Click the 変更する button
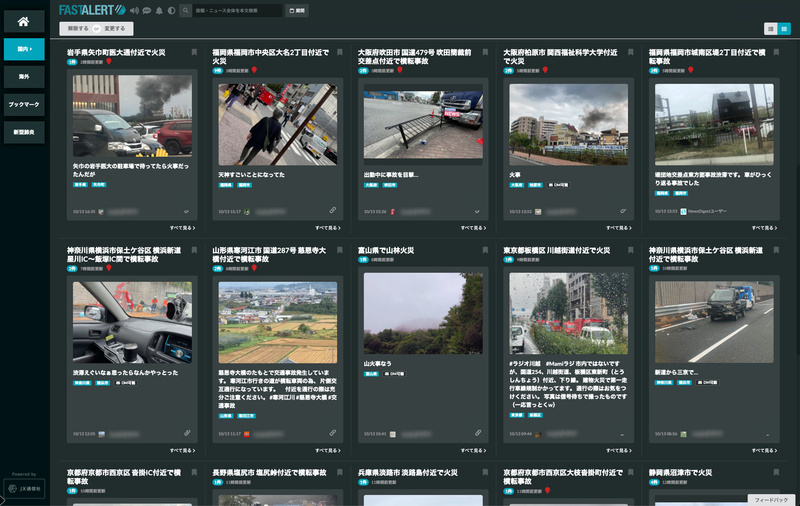The height and width of the screenshot is (506, 800). (115, 29)
